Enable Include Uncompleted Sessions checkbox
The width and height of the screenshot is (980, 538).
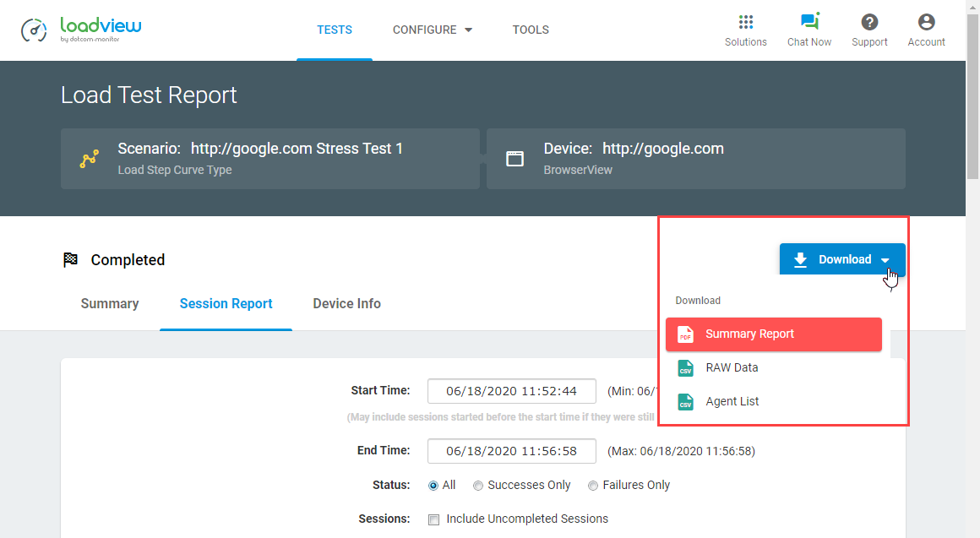coord(433,519)
